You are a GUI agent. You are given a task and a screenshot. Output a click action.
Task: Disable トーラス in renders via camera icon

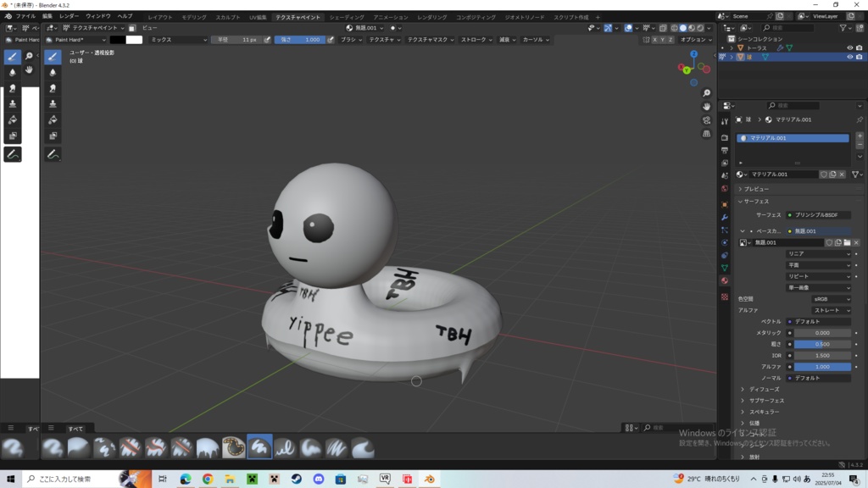860,48
